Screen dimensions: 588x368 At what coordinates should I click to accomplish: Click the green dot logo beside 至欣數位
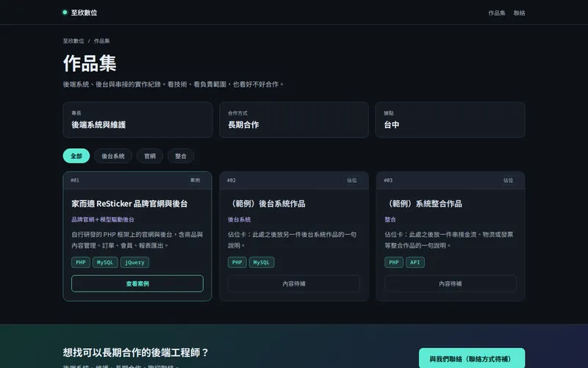click(65, 13)
